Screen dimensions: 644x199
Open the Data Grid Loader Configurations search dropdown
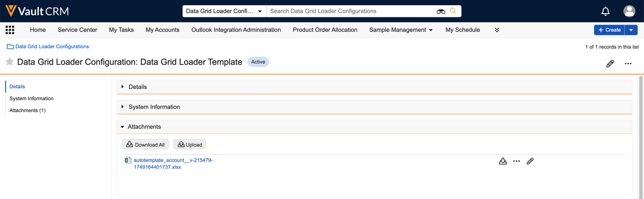pos(224,11)
